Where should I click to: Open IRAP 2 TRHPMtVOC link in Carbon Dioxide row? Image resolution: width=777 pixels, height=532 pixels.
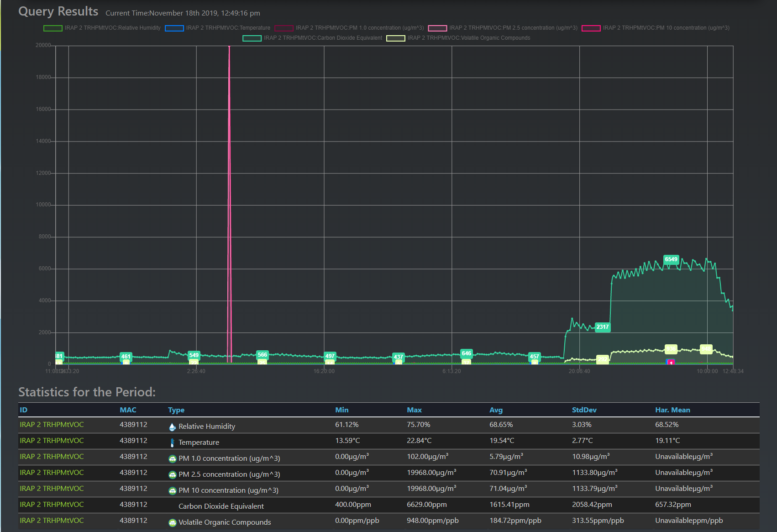52,505
